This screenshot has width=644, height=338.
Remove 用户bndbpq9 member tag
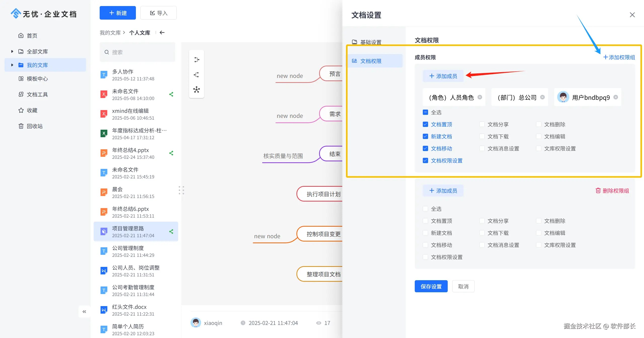click(616, 97)
